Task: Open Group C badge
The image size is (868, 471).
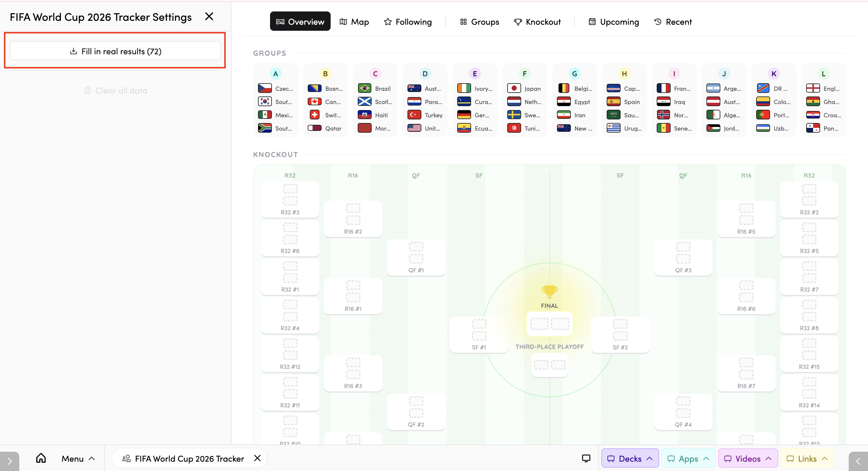Action: [x=375, y=74]
